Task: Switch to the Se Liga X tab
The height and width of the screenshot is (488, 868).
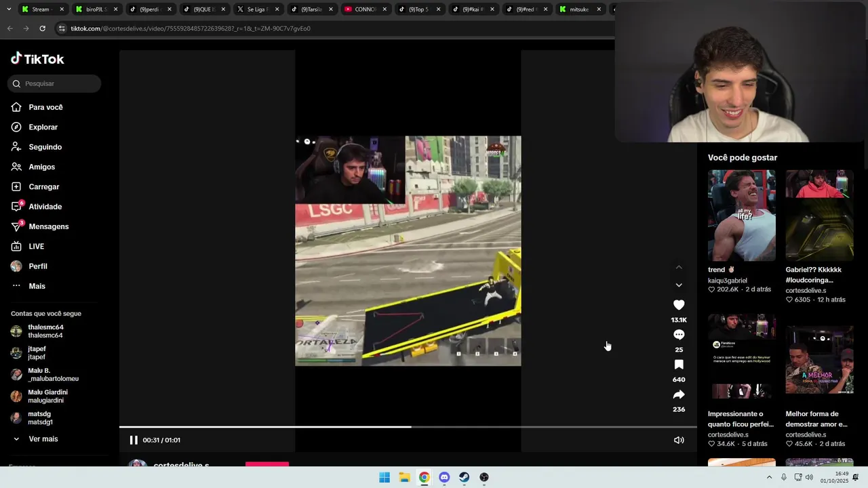Action: (256, 9)
